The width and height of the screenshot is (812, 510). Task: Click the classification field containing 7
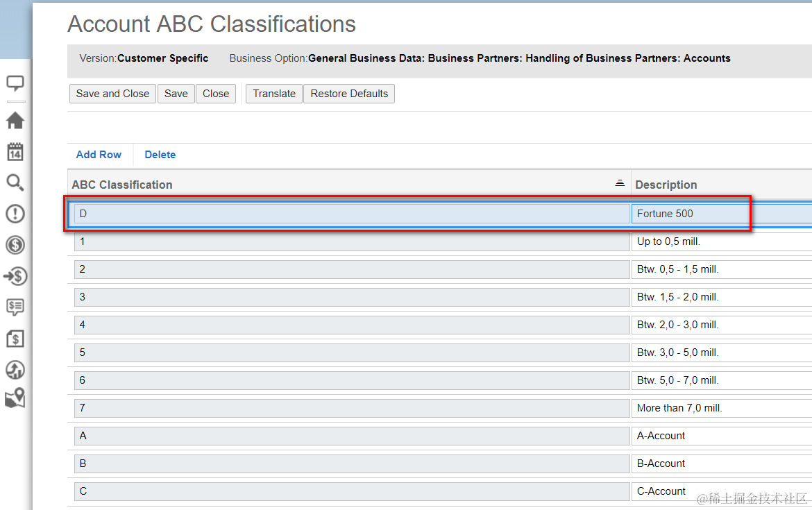tap(352, 408)
